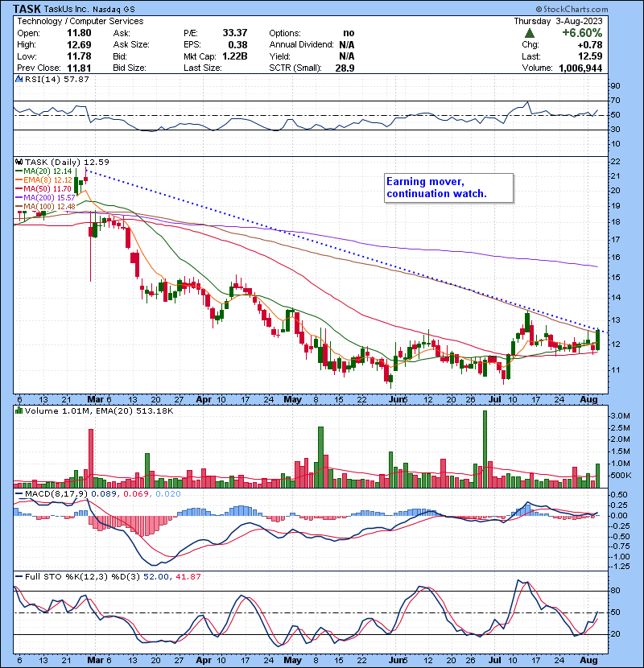Click the MACD(8,17,9) indicator label
Image resolution: width=644 pixels, height=668 pixels.
pos(56,494)
